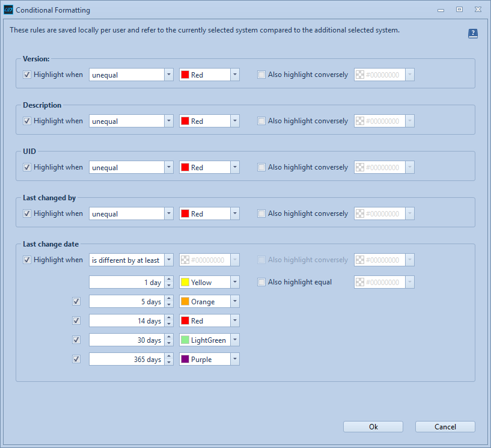Enable 'Also highlight conversely' for Last changed by
Screen dimensions: 491x448
point(261,213)
